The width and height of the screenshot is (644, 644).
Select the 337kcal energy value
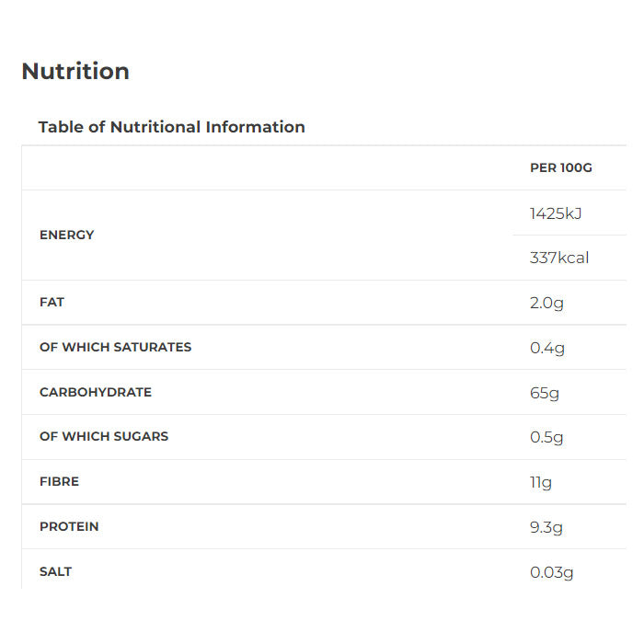pos(559,258)
